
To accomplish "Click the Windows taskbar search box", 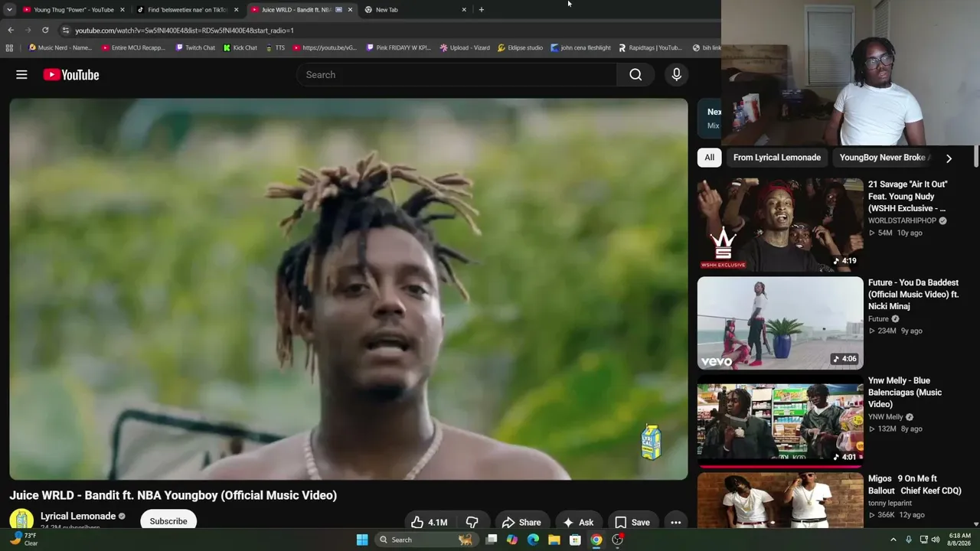I will (425, 540).
